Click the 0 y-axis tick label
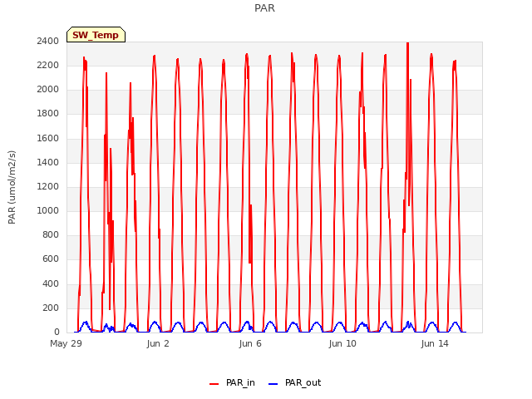The height and width of the screenshot is (399, 532). [57, 332]
